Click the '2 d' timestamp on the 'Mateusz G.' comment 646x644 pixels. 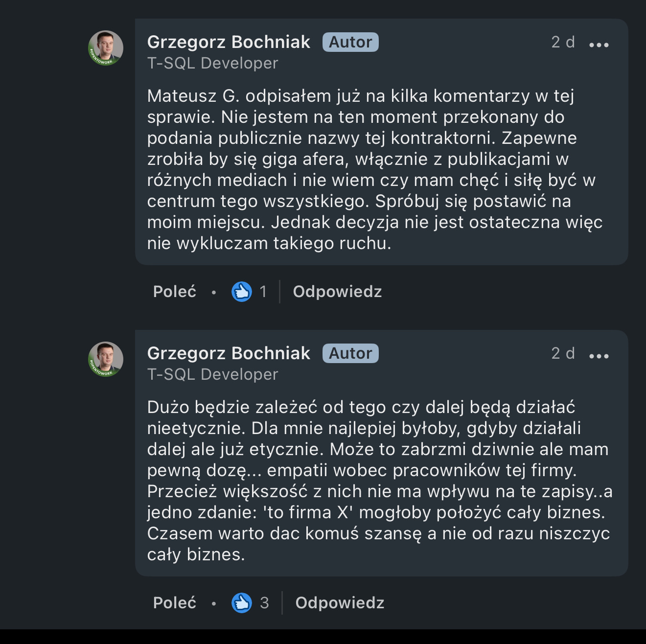(563, 42)
